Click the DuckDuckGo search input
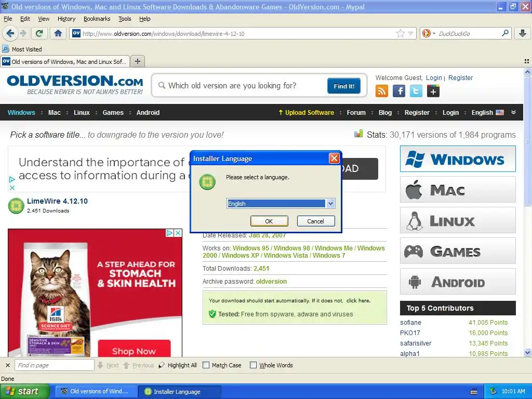 point(468,33)
